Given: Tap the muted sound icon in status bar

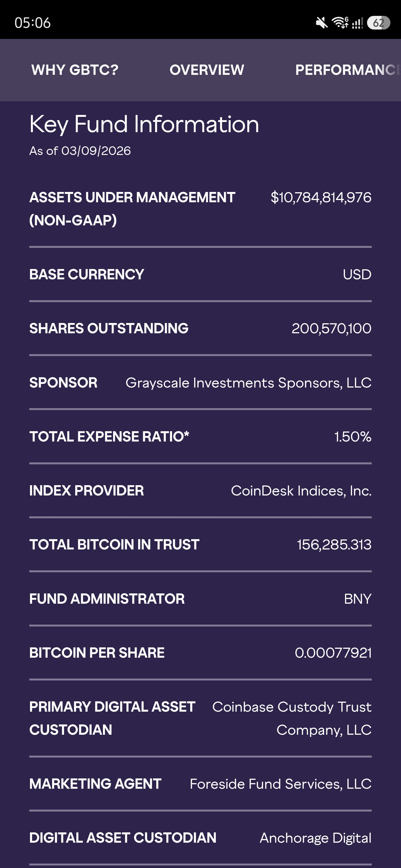Looking at the screenshot, I should [x=321, y=23].
